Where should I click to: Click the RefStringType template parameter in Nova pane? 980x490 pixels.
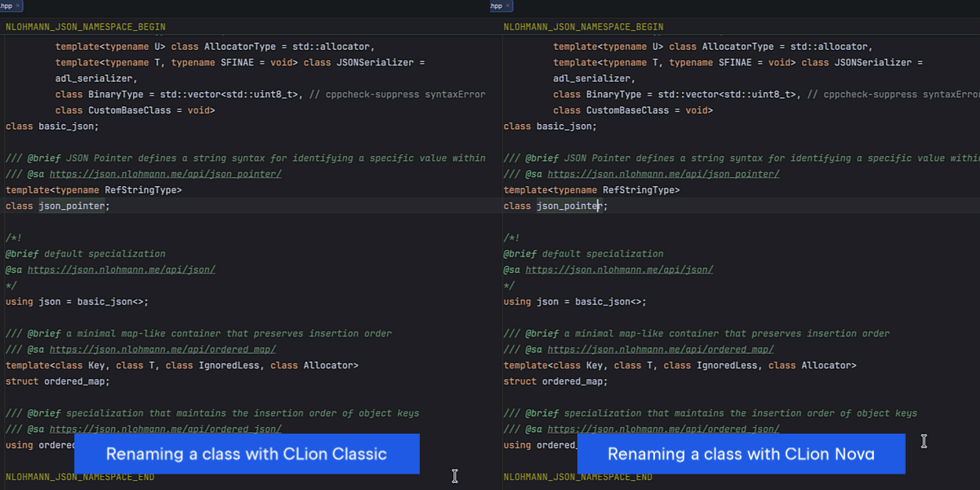click(x=640, y=190)
